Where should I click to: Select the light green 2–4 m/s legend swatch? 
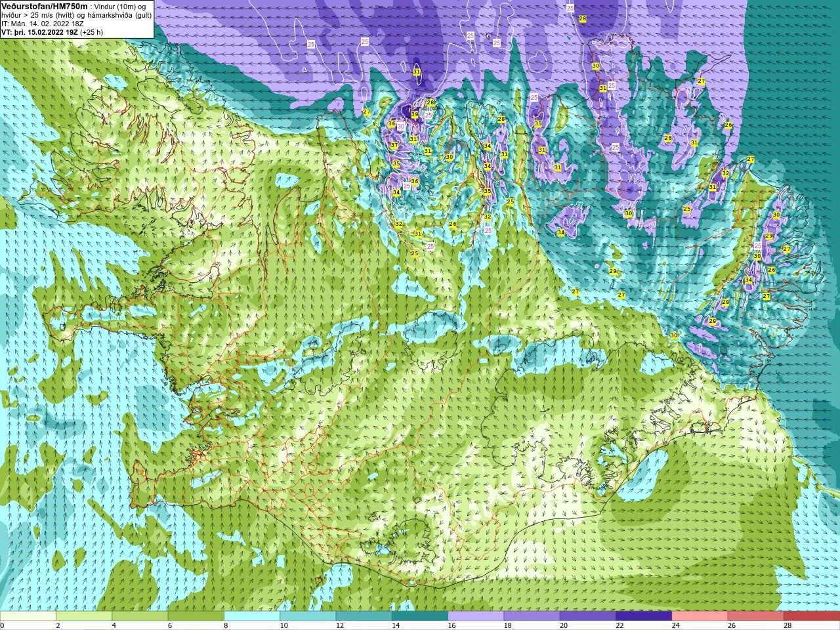[x=84, y=616]
